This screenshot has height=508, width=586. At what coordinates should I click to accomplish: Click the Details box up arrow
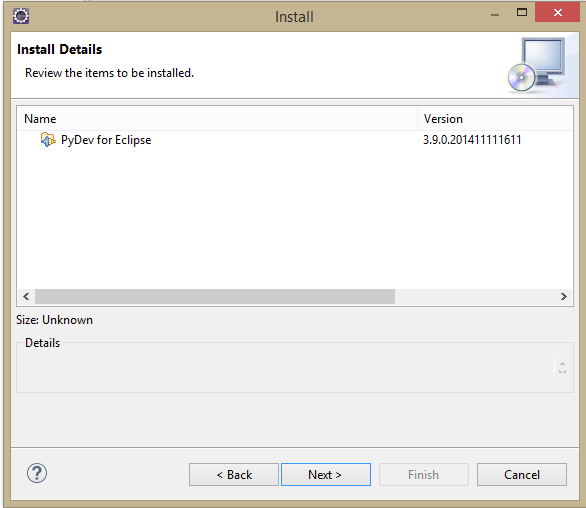pyautogui.click(x=562, y=363)
